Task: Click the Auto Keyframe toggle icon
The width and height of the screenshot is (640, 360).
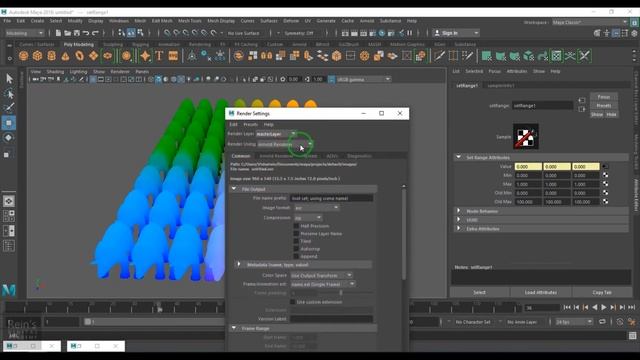Action: tap(620, 322)
